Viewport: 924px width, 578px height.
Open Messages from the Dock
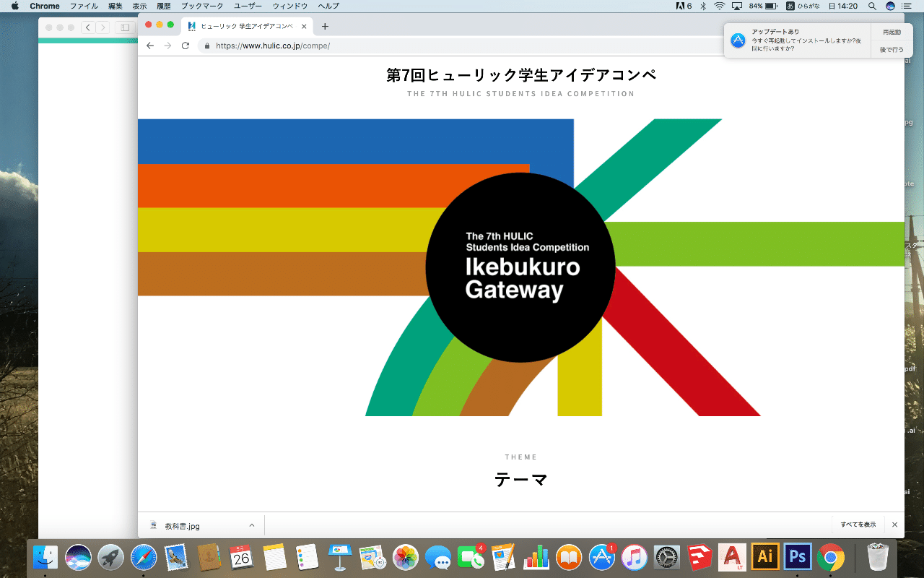pos(438,557)
